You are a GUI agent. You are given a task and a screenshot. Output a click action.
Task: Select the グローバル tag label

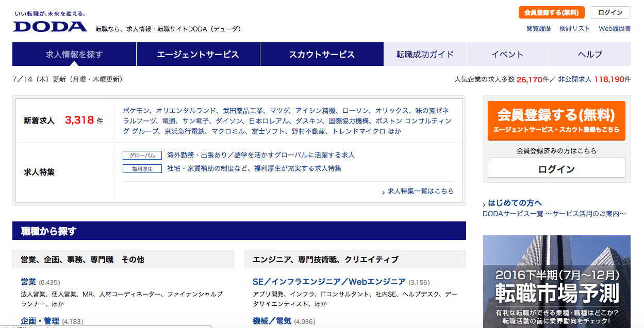click(x=142, y=156)
